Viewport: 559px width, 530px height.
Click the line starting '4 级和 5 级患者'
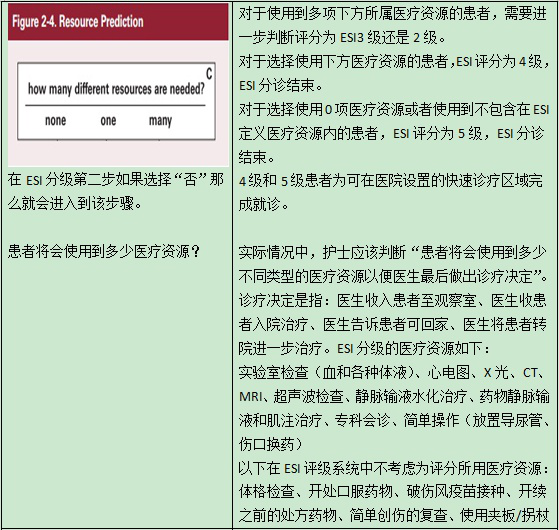click(390, 181)
